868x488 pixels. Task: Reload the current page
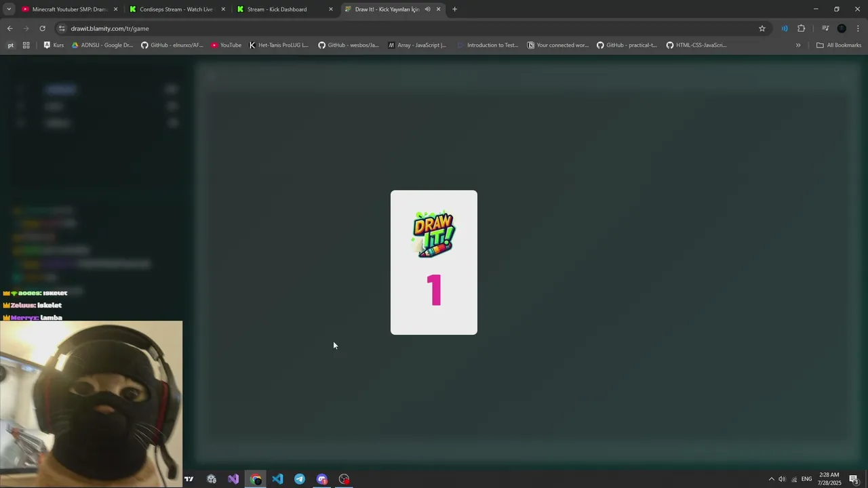coord(42,28)
